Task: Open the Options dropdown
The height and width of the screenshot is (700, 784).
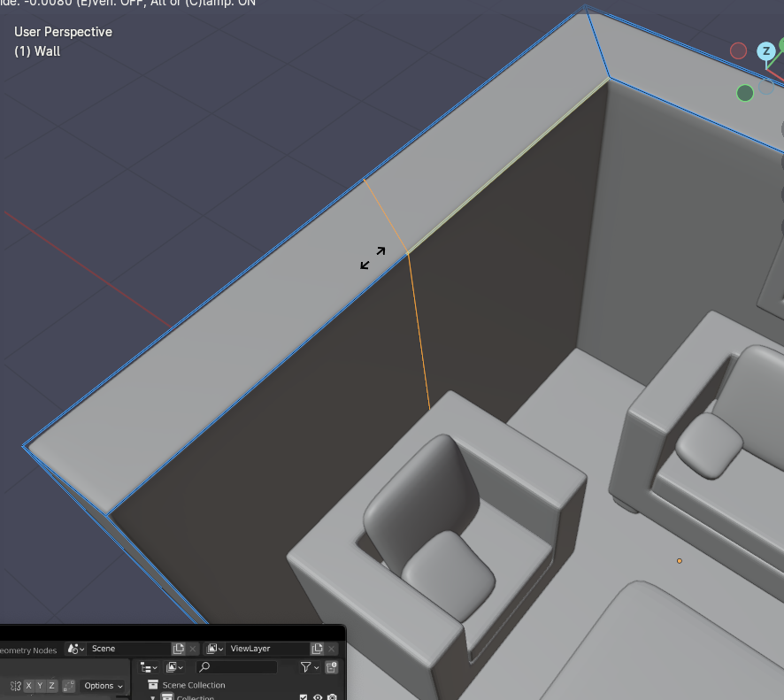Action: tap(103, 686)
